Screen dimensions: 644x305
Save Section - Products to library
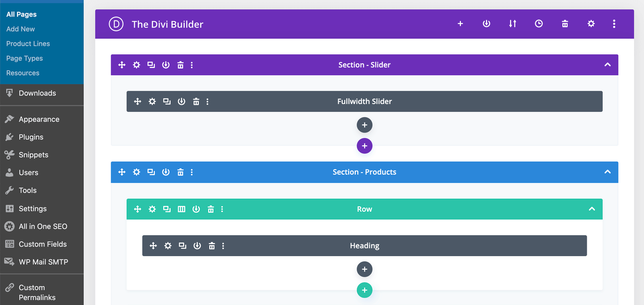tap(166, 172)
